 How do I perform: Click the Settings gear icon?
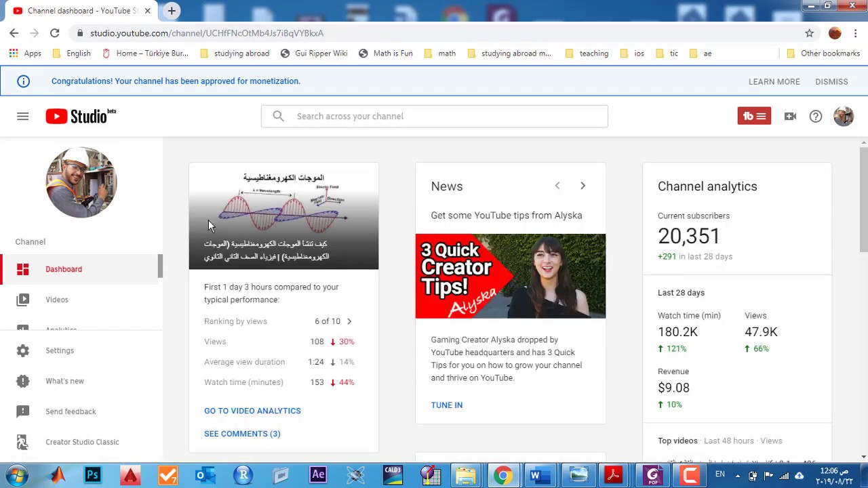pyautogui.click(x=23, y=350)
